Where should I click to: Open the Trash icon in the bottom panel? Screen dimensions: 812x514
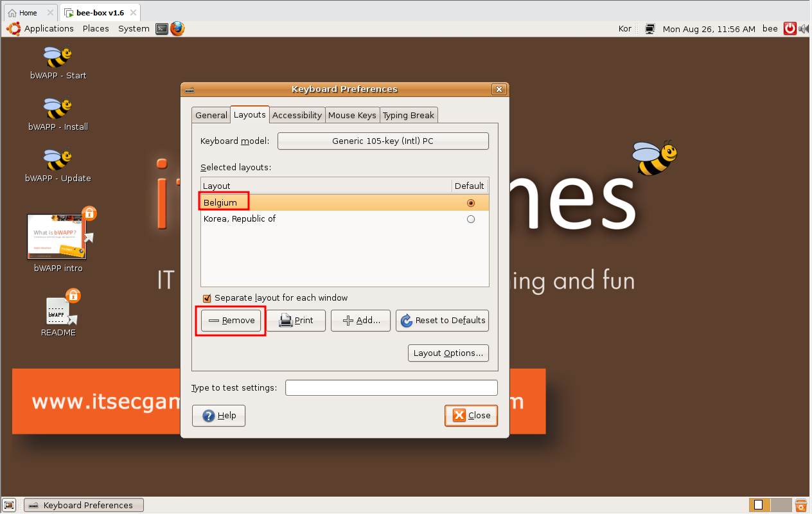click(801, 505)
